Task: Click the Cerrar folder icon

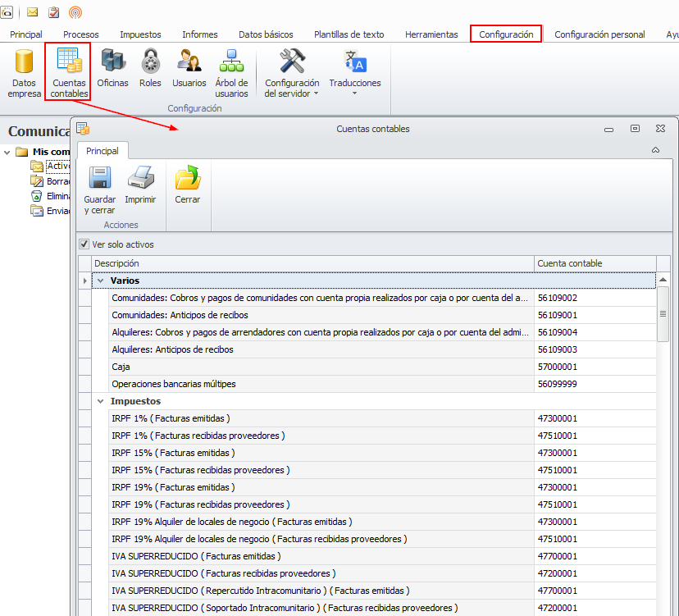Action: [x=188, y=185]
